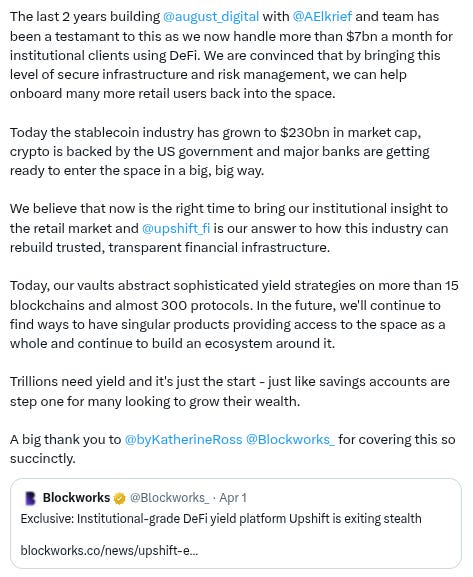Open the @AElkrief profile mention

pos(322,17)
